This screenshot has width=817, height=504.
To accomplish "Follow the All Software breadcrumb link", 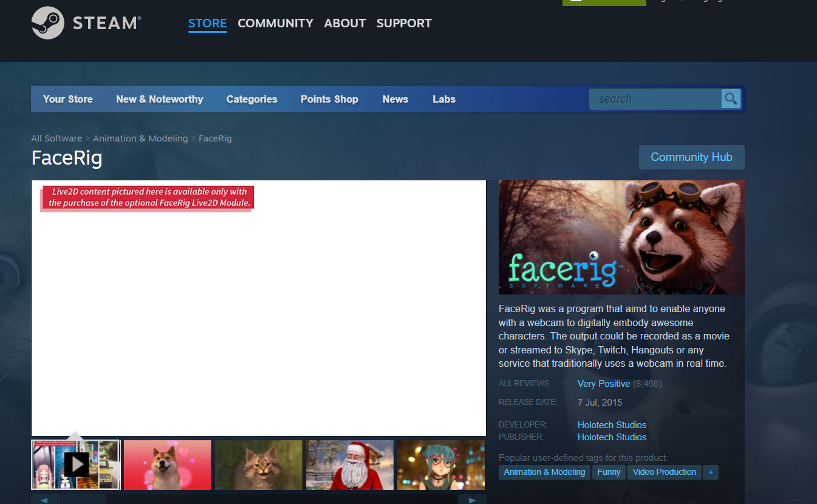I will coord(56,138).
